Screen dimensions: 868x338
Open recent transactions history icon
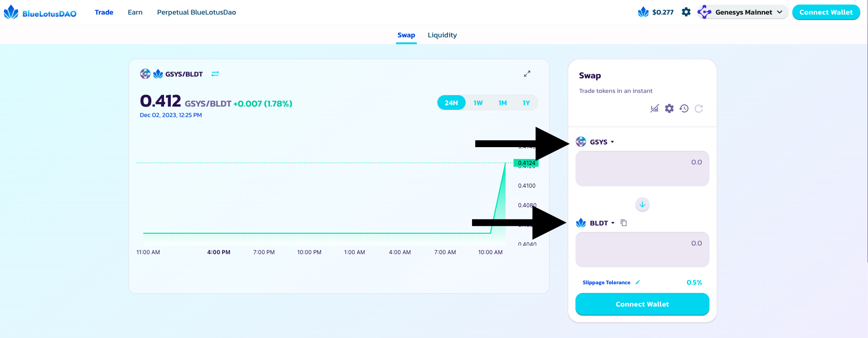[684, 108]
